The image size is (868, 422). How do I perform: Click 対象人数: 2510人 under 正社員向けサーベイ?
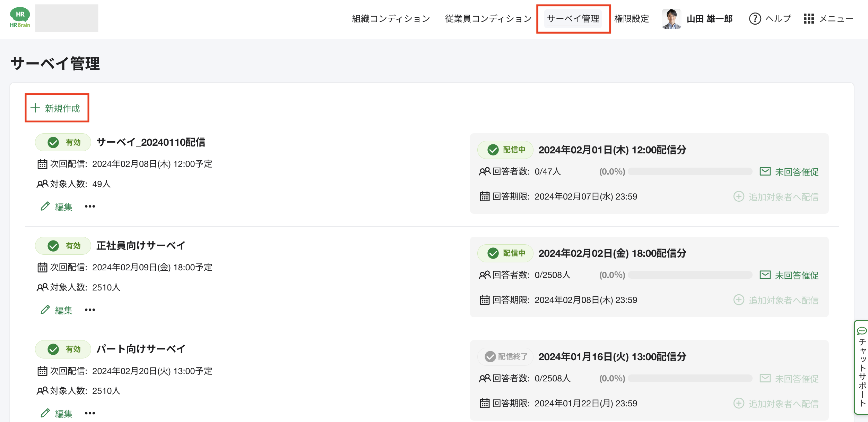(85, 287)
